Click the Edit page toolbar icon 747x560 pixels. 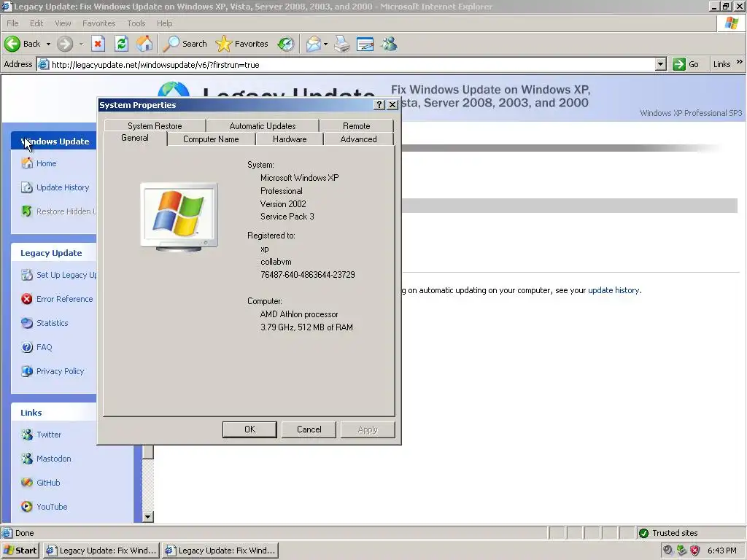[365, 44]
